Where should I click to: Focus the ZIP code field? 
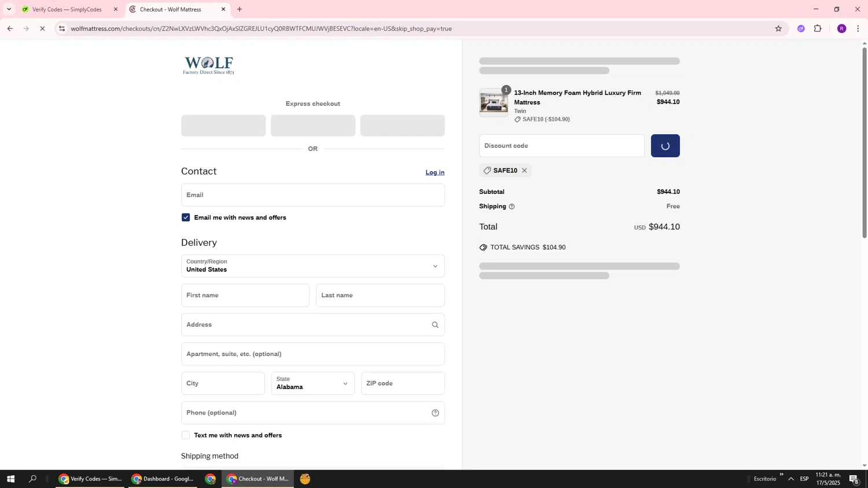pos(403,383)
